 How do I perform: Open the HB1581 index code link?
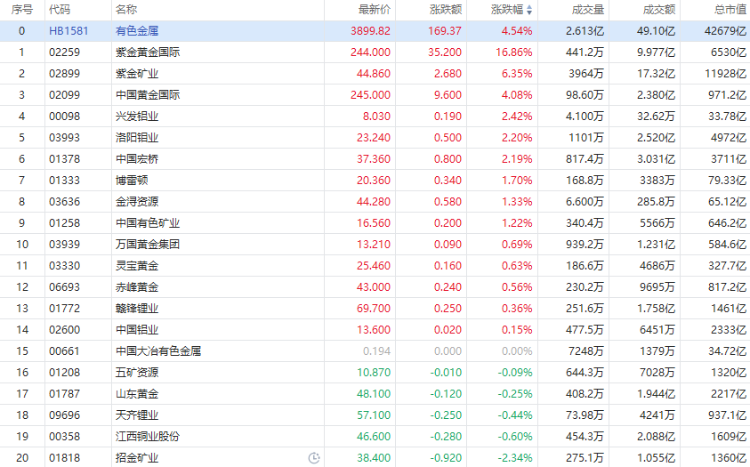point(68,31)
